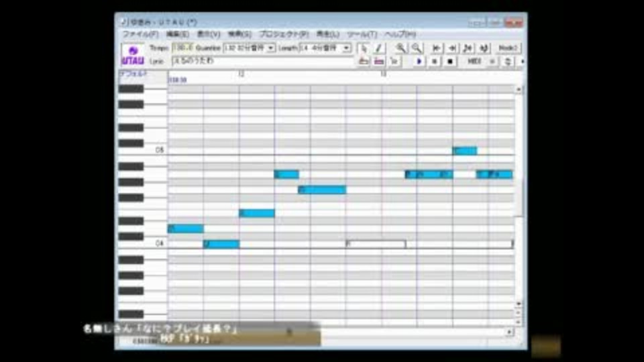Click the MIDI button
Image resolution: width=644 pixels, height=362 pixels.
click(x=474, y=61)
